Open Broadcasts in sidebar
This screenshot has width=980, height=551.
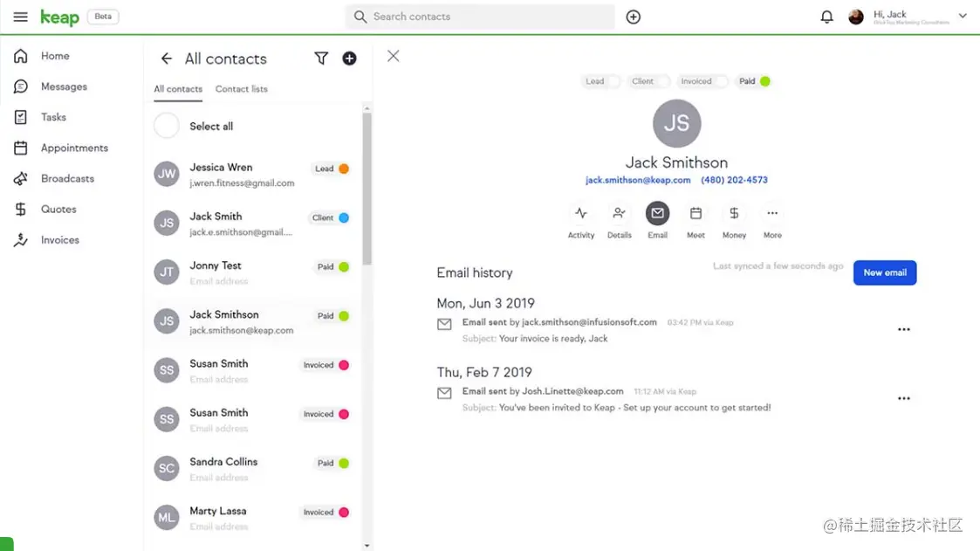pos(67,178)
